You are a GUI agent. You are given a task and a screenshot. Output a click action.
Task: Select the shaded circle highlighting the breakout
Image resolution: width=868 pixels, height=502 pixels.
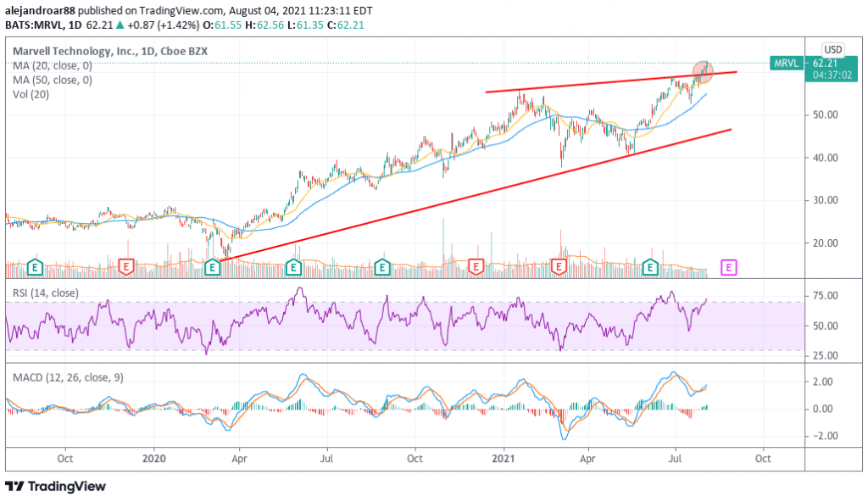(703, 71)
